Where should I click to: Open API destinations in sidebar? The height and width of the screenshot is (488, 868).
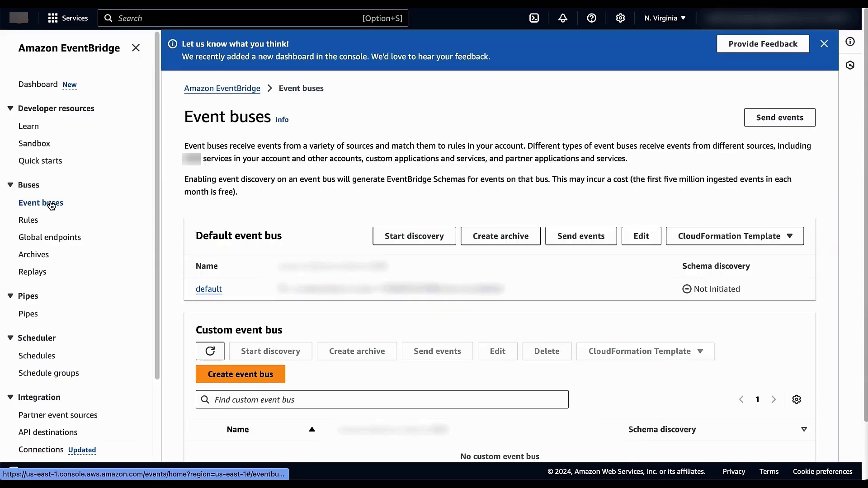point(48,432)
